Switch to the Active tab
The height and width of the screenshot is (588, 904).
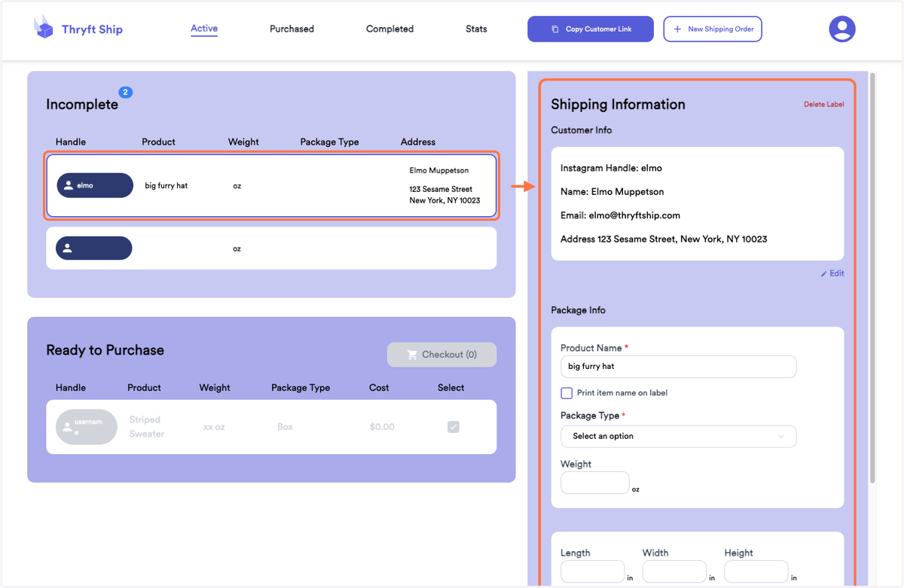click(204, 29)
